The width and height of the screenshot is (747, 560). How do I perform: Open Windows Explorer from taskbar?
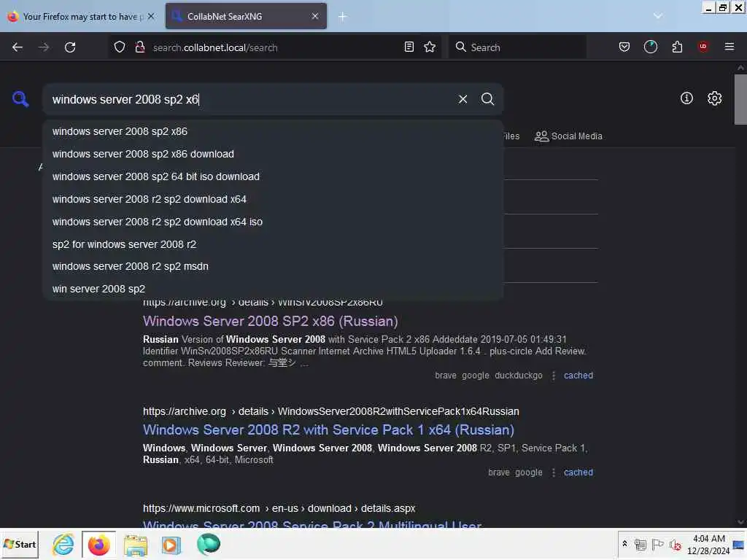(x=135, y=545)
